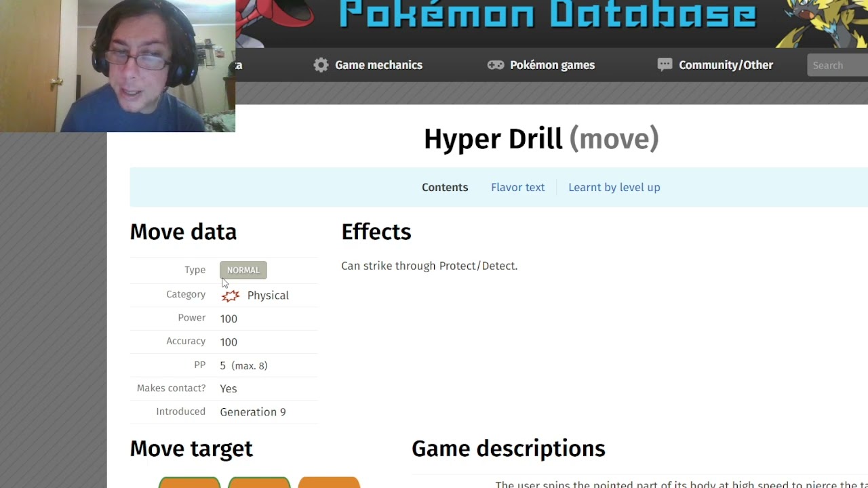Click the 'Can strike through Protect/Detect.' text
The width and height of the screenshot is (868, 488).
[x=429, y=266]
